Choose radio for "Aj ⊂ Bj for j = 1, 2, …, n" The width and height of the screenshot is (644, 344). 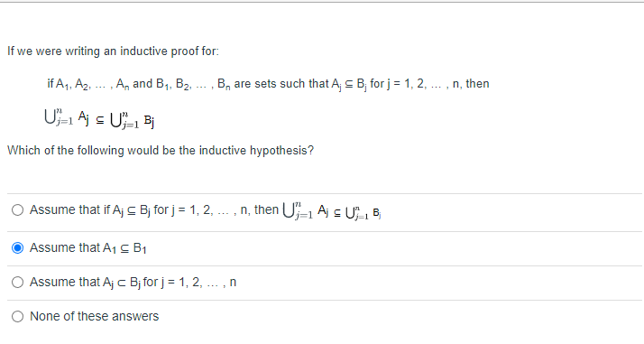[17, 282]
